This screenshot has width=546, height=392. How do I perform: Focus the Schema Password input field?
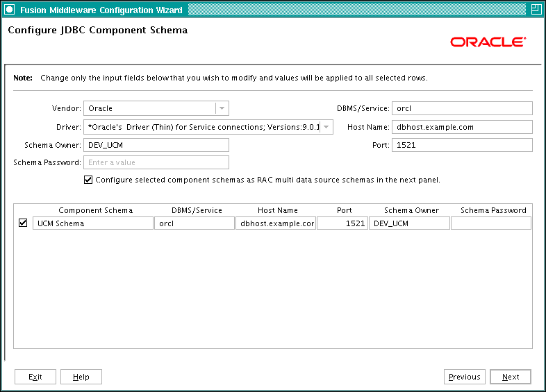tap(156, 162)
